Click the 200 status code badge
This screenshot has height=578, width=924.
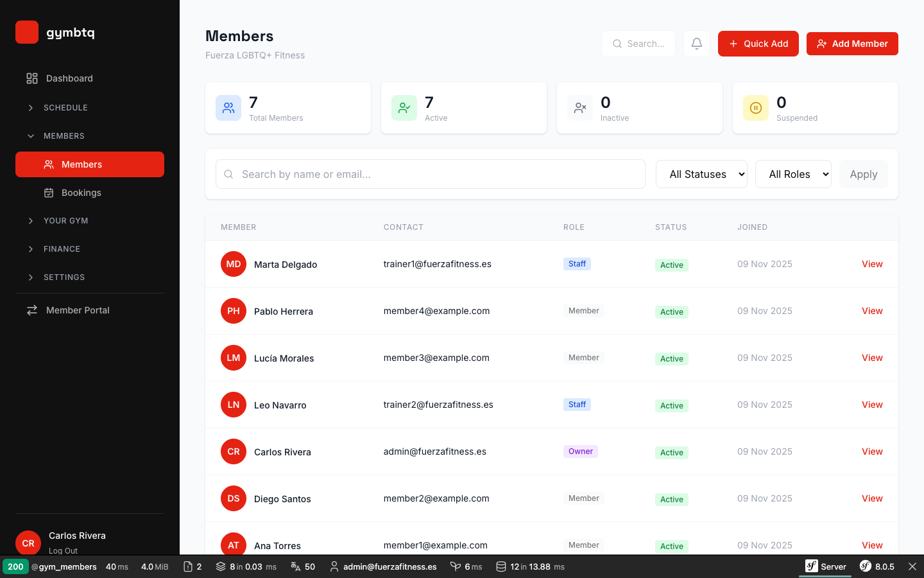[x=15, y=566]
